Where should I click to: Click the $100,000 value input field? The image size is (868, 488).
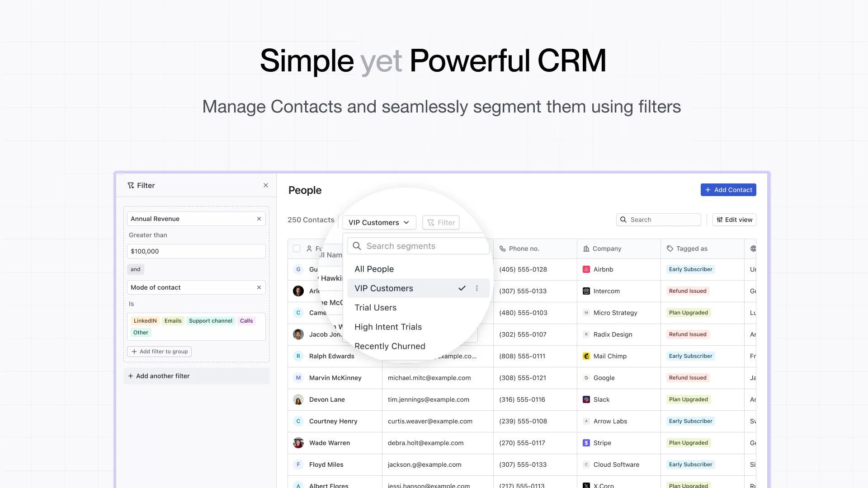(x=196, y=251)
